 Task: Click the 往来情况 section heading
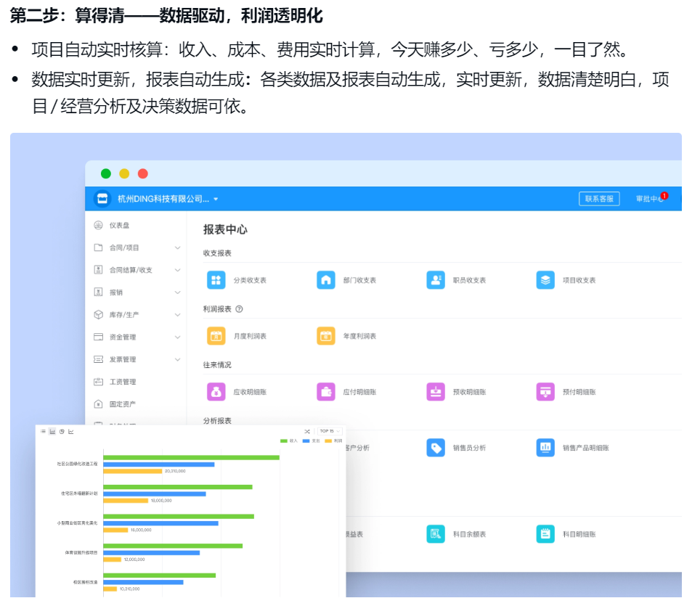(217, 364)
